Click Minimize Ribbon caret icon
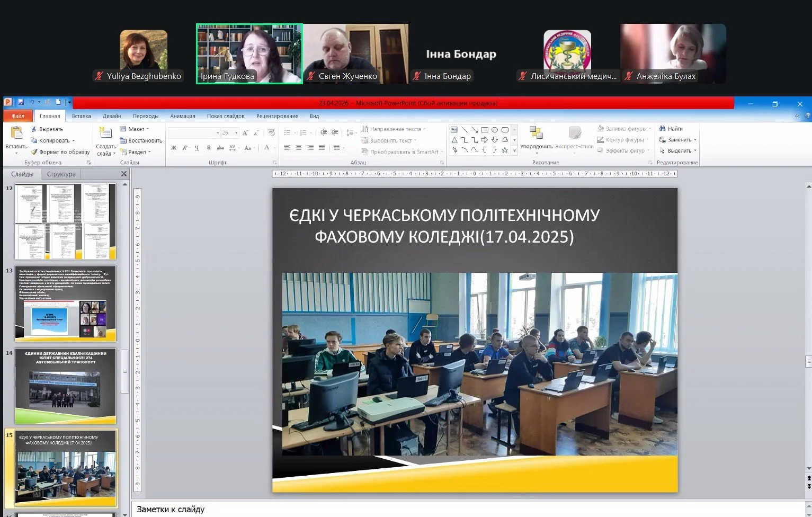812x517 pixels. [x=797, y=115]
